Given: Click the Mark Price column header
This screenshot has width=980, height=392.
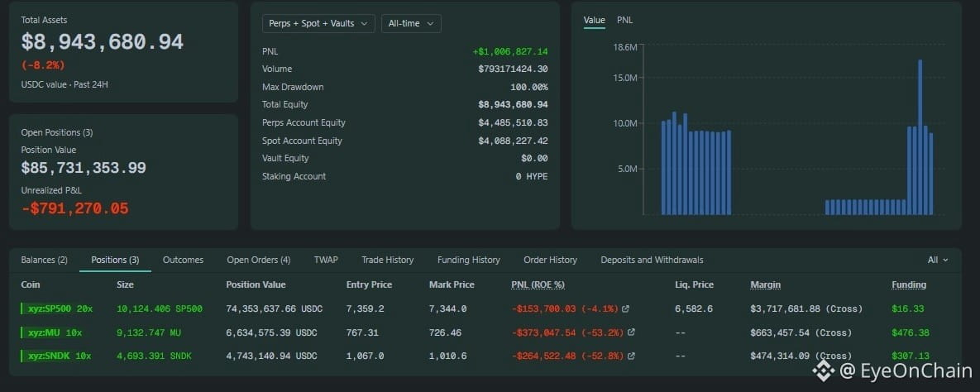Looking at the screenshot, I should [452, 285].
